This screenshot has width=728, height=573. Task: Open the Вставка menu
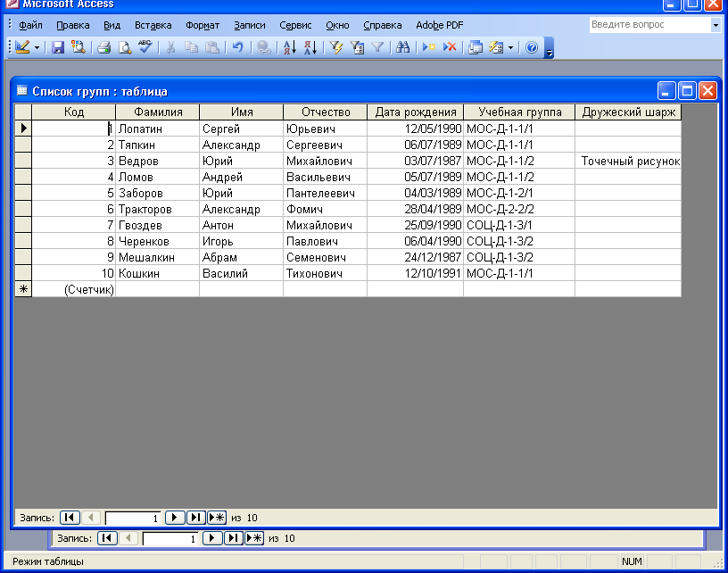(153, 25)
